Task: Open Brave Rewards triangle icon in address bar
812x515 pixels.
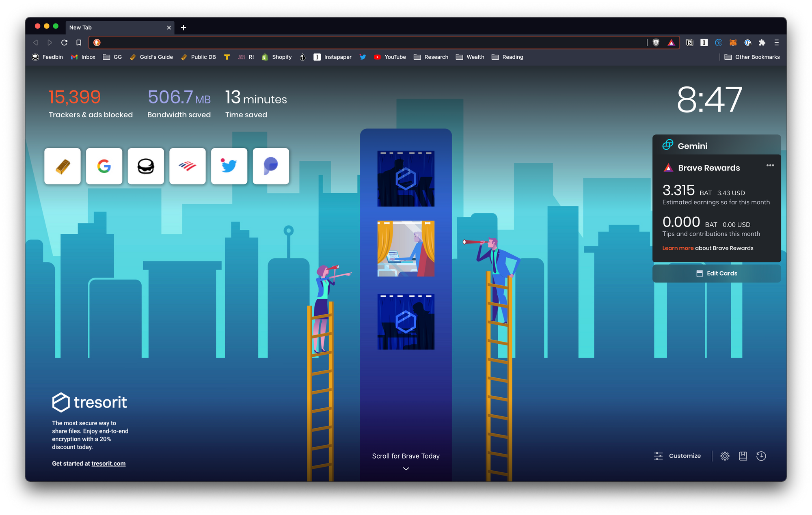Action: [x=671, y=43]
